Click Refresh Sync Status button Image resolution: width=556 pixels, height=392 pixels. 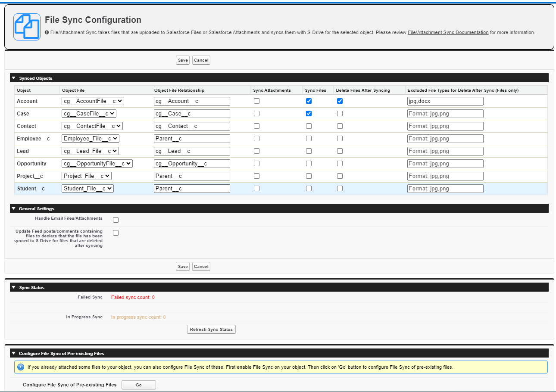(x=211, y=330)
